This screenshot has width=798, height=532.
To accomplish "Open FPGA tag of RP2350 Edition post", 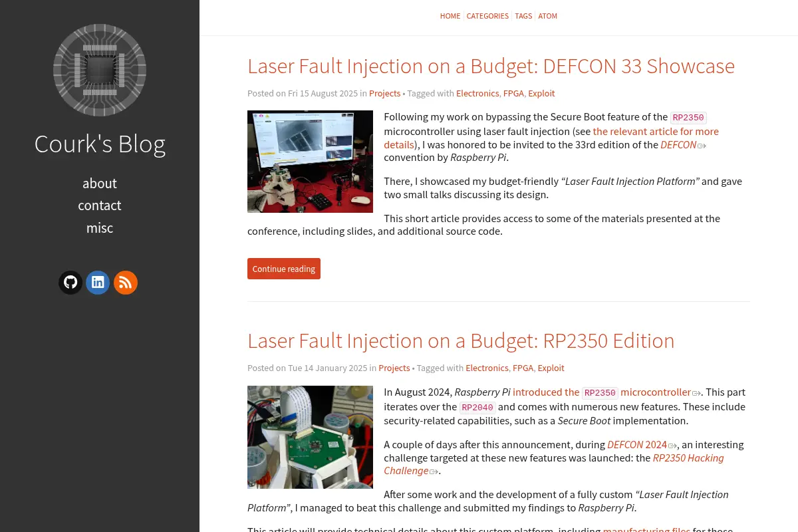I will pos(523,368).
